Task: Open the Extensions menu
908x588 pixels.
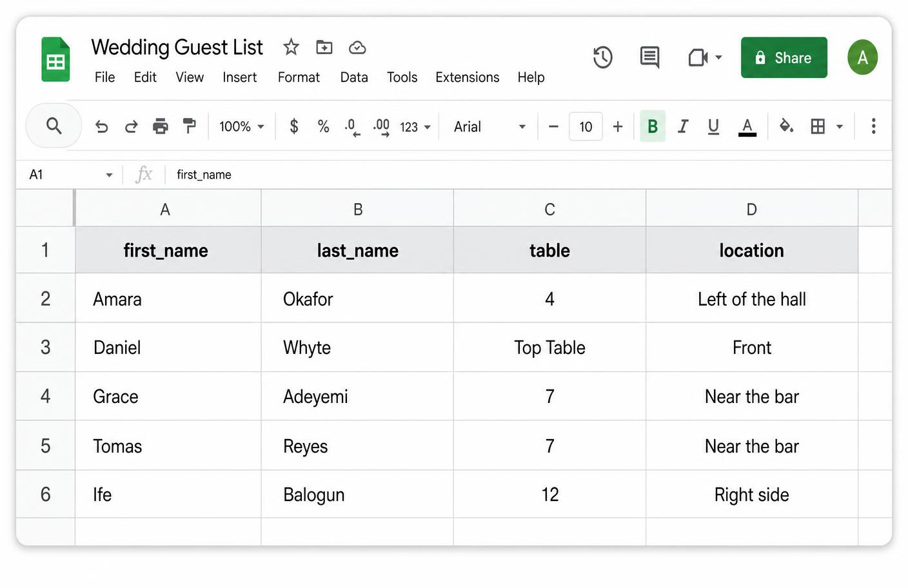Action: click(468, 77)
